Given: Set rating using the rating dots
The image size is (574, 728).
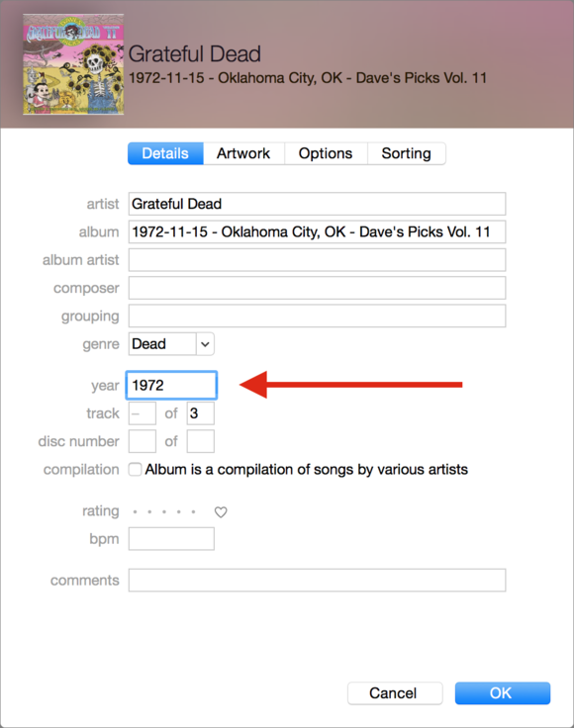Looking at the screenshot, I should [164, 511].
